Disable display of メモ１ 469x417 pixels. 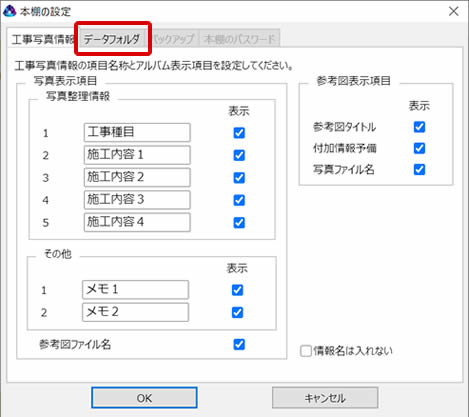237,290
